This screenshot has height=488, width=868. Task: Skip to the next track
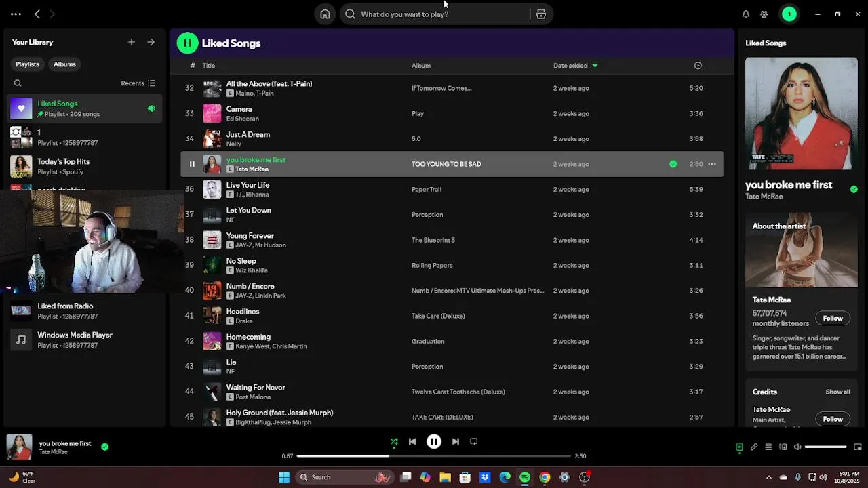tap(456, 441)
